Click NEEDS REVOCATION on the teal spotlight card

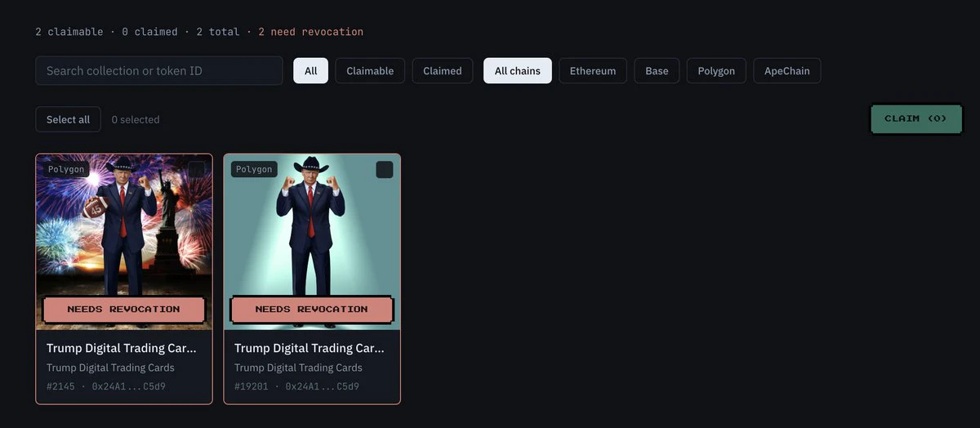click(x=312, y=310)
